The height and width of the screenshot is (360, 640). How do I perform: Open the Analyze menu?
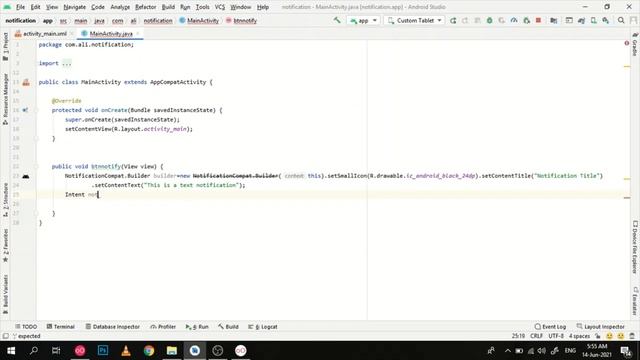pos(120,7)
